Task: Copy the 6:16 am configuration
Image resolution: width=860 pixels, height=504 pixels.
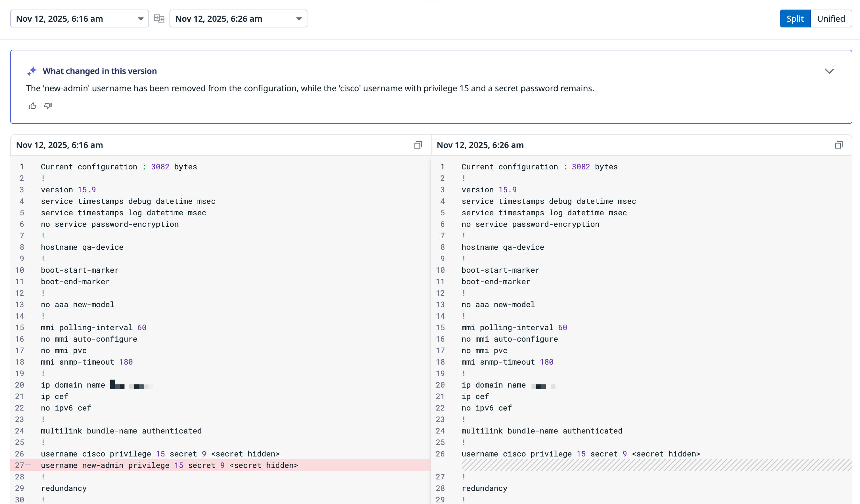Action: 418,145
